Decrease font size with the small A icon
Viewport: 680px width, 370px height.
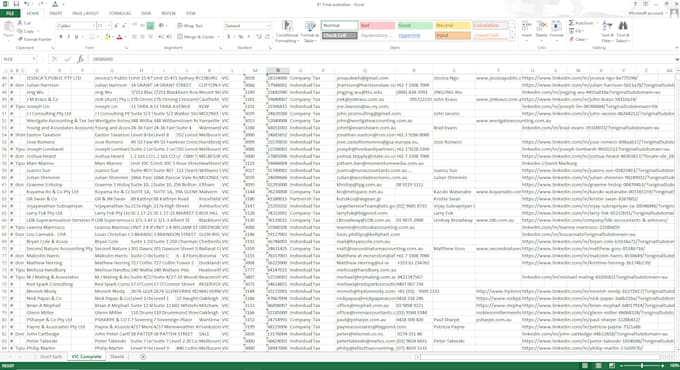[x=124, y=26]
